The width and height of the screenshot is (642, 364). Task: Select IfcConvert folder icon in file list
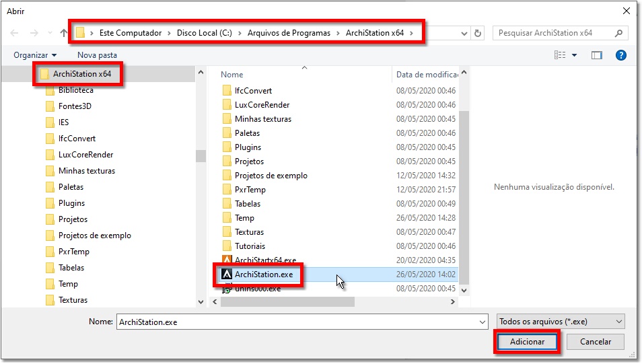click(x=227, y=90)
